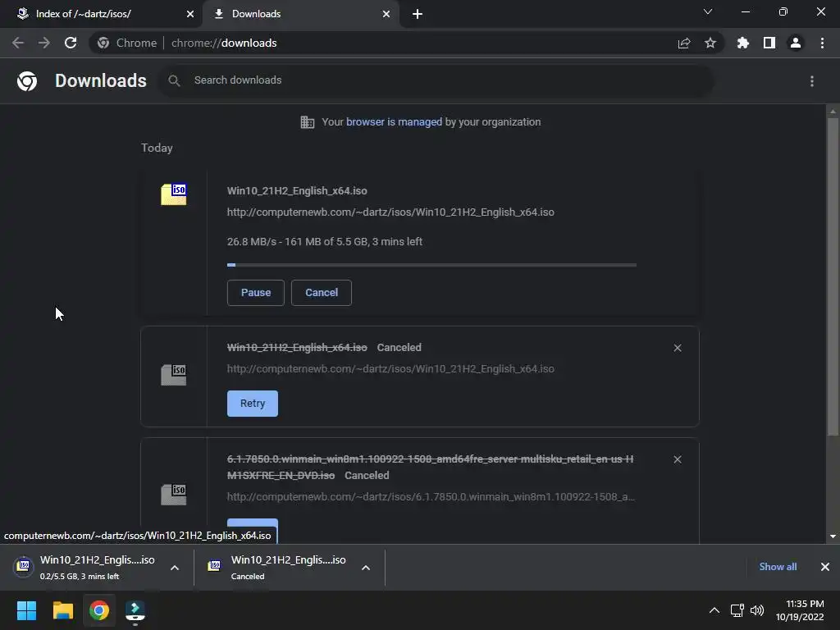Bookmark this tab with star icon
This screenshot has width=840, height=630.
point(710,43)
